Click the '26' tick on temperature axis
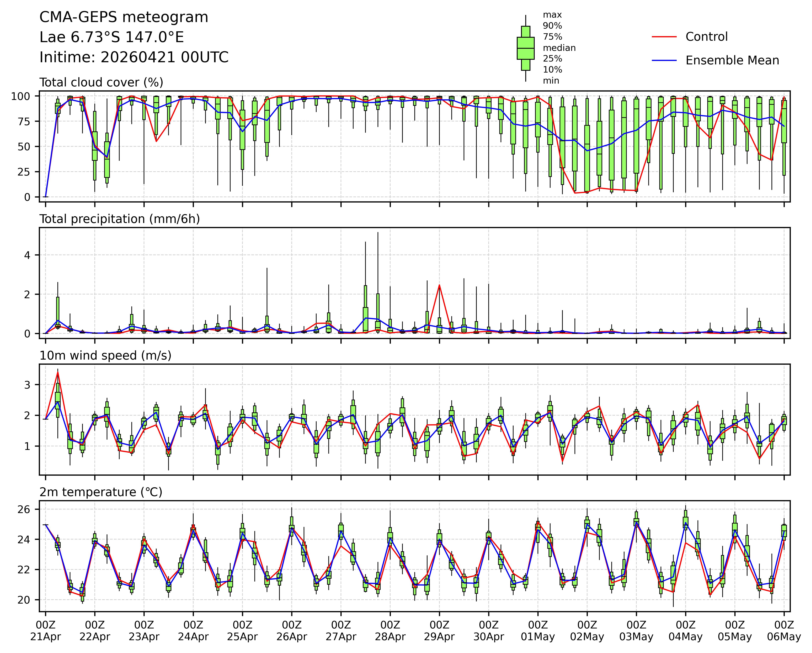Image resolution: width=812 pixels, height=653 pixels. 24,509
